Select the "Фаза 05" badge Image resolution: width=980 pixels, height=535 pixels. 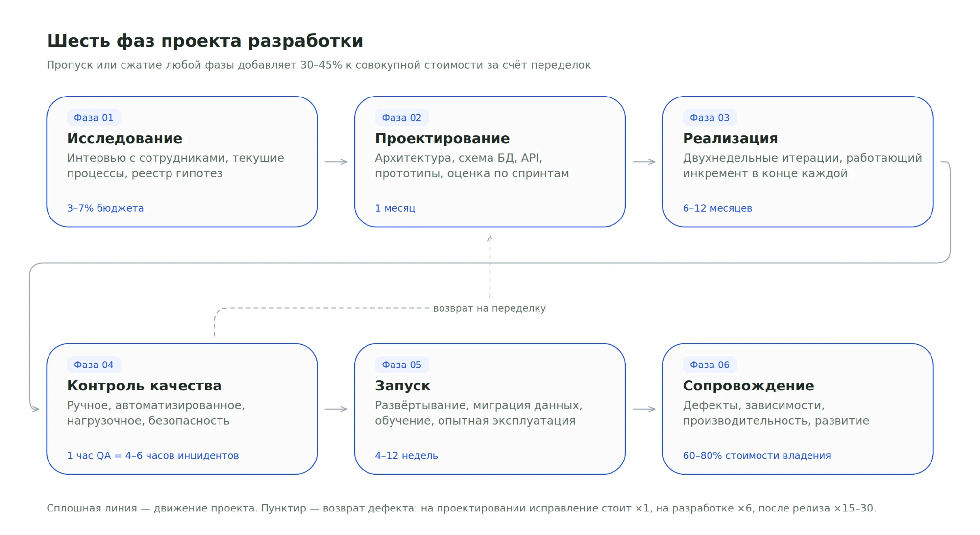(x=402, y=365)
